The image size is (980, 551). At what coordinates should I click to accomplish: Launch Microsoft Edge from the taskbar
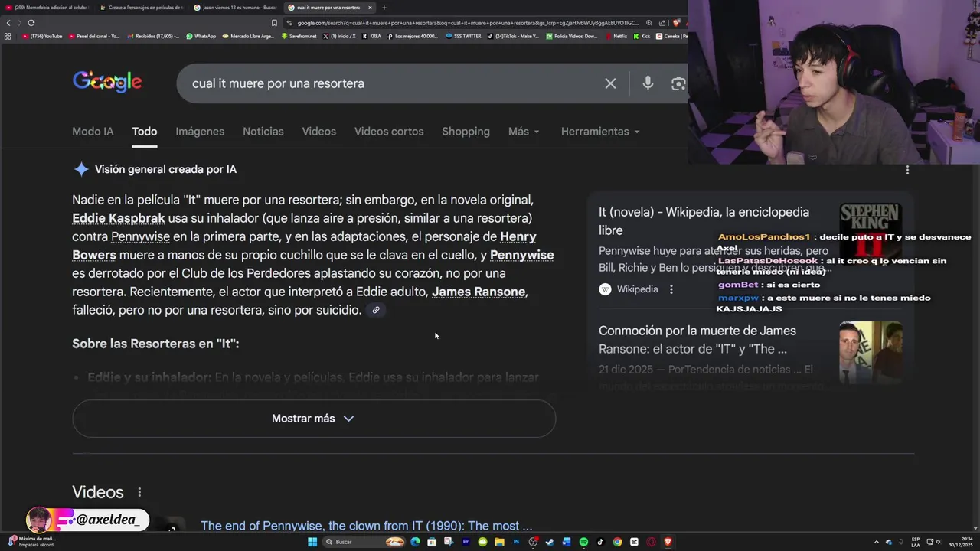tap(415, 542)
